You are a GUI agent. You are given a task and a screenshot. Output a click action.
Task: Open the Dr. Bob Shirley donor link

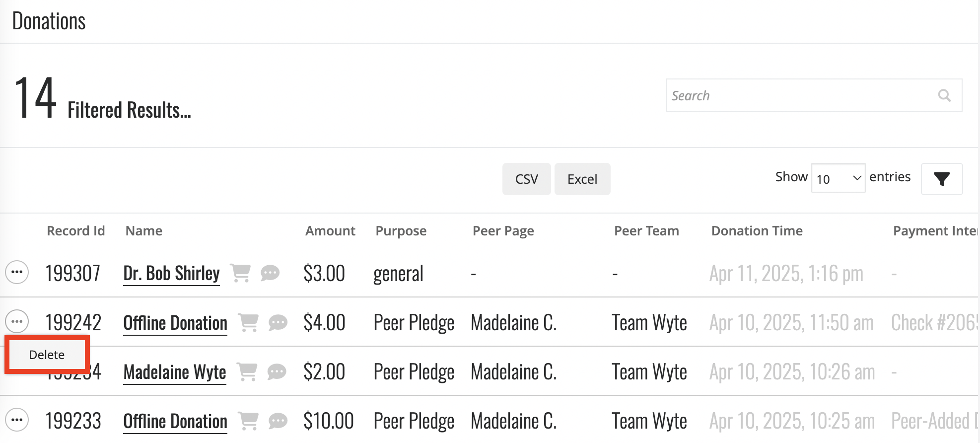[x=171, y=274]
